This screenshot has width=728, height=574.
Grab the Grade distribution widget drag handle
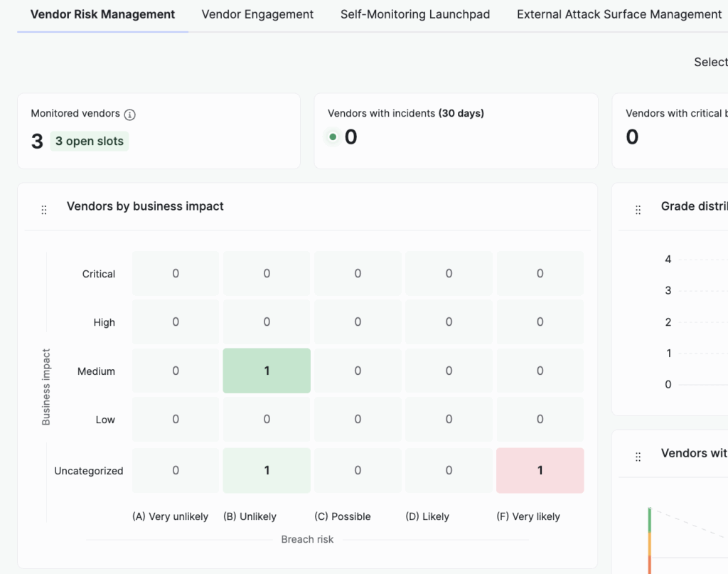pos(638,210)
